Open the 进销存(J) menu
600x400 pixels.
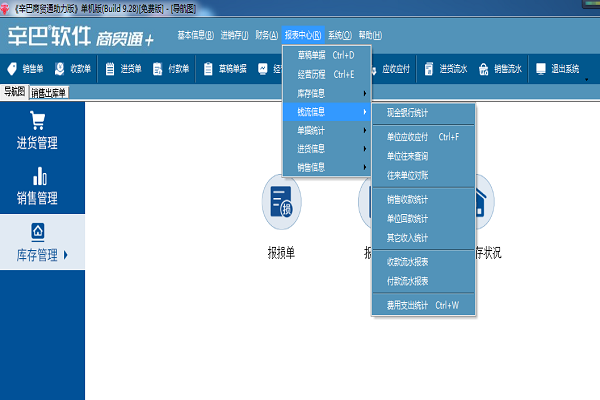click(x=234, y=35)
